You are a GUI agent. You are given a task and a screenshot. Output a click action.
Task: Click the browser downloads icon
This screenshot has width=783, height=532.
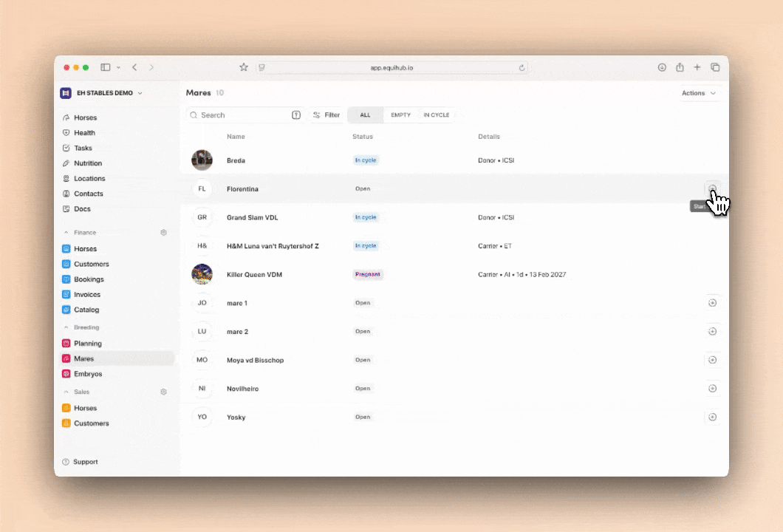(x=662, y=67)
